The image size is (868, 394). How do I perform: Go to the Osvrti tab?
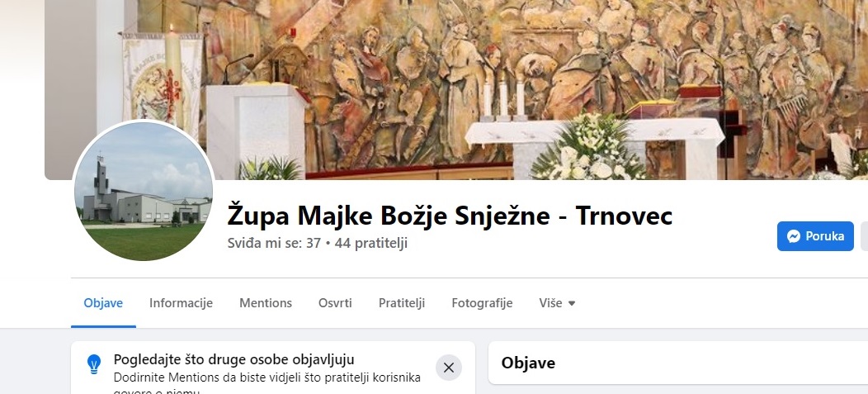coord(335,303)
